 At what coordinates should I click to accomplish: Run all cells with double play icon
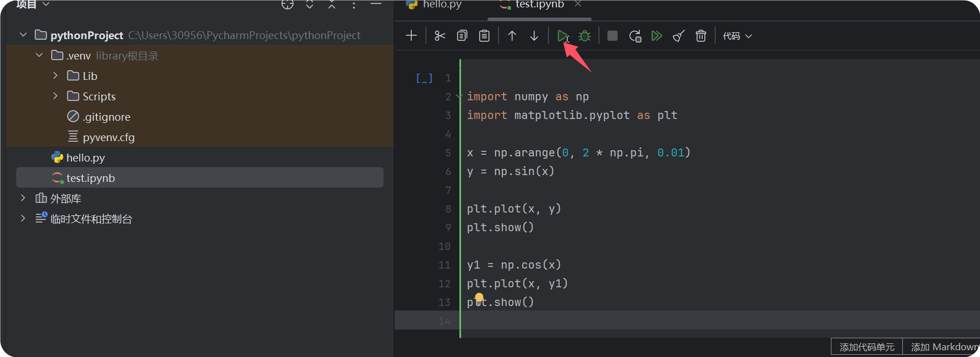click(x=657, y=36)
